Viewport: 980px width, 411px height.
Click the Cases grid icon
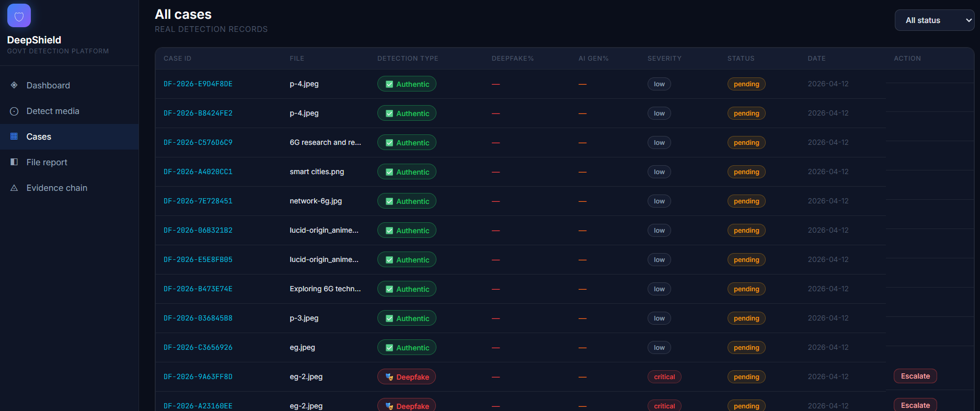[14, 136]
